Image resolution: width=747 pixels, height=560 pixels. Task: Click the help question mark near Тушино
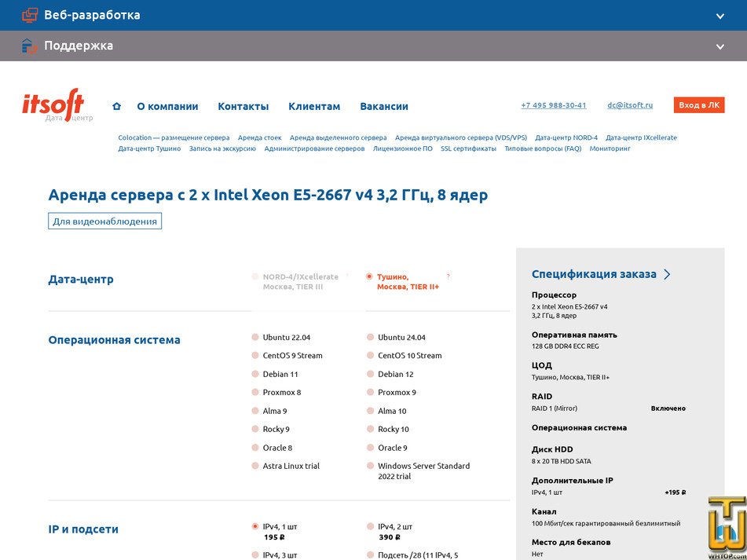(x=449, y=276)
